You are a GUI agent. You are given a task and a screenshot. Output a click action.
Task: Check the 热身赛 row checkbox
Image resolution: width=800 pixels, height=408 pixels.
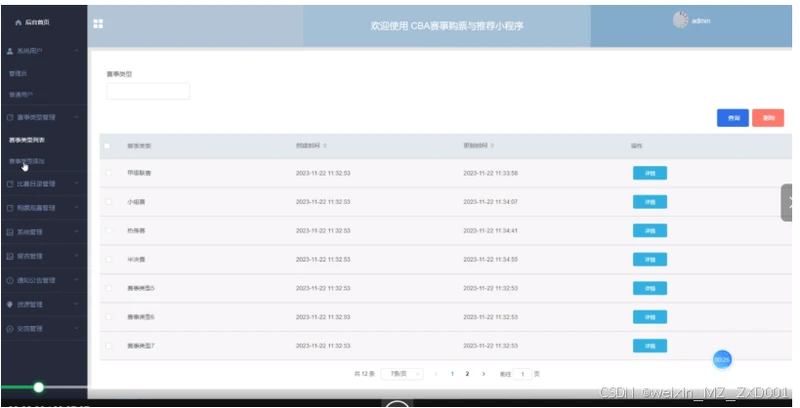coord(108,231)
